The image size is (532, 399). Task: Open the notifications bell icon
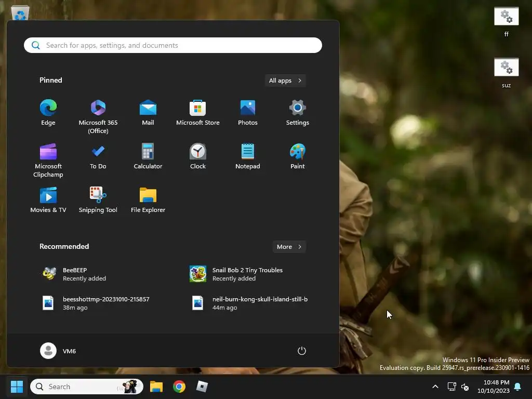pos(518,387)
